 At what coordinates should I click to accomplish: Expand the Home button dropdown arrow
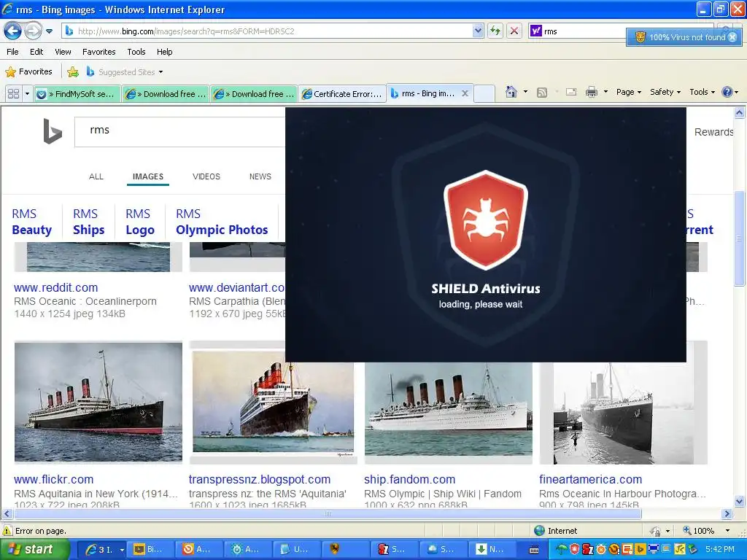pos(525,92)
